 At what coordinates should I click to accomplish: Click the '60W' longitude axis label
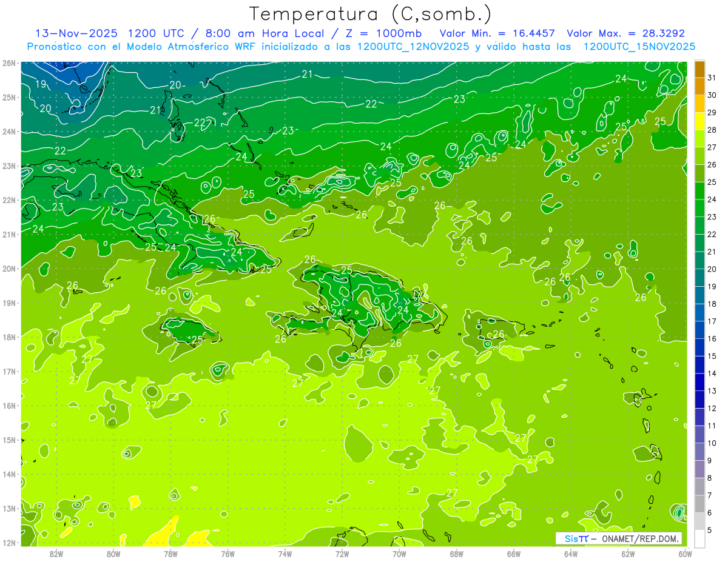point(685,554)
